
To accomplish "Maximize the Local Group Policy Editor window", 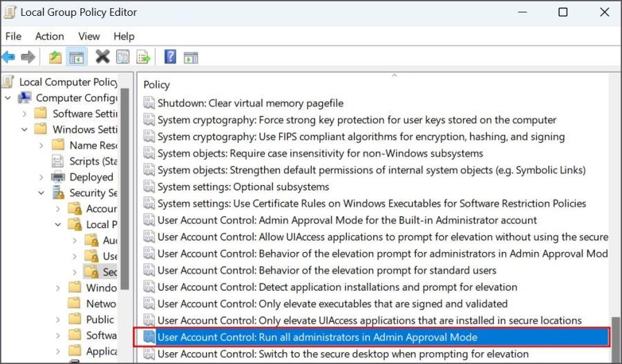I will (563, 12).
